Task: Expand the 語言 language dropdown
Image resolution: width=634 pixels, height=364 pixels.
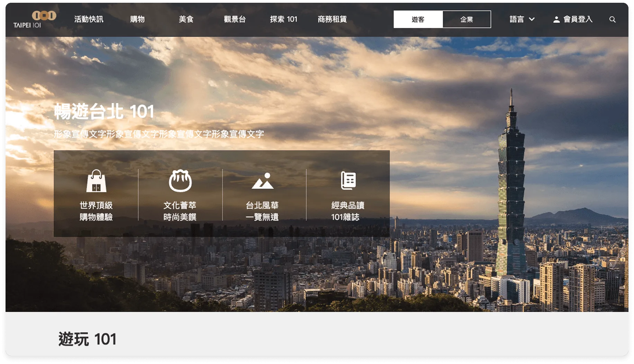Action: tap(522, 19)
